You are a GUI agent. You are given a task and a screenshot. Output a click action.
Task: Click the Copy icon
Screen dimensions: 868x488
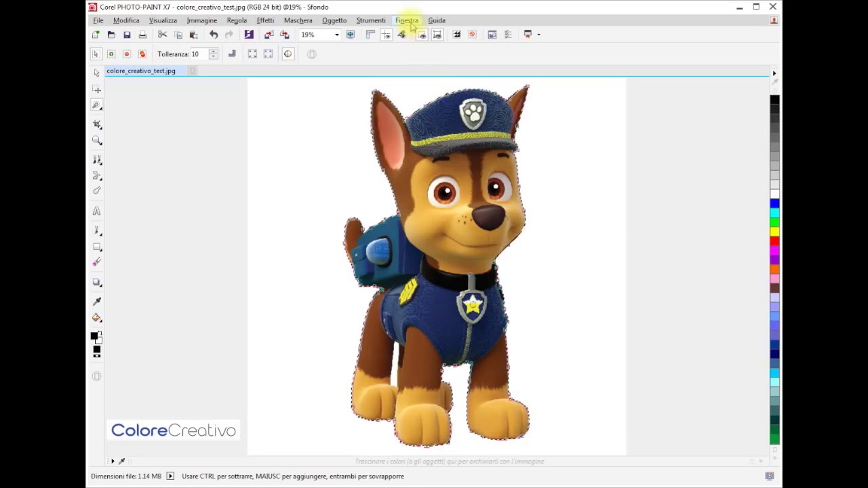[x=178, y=35]
